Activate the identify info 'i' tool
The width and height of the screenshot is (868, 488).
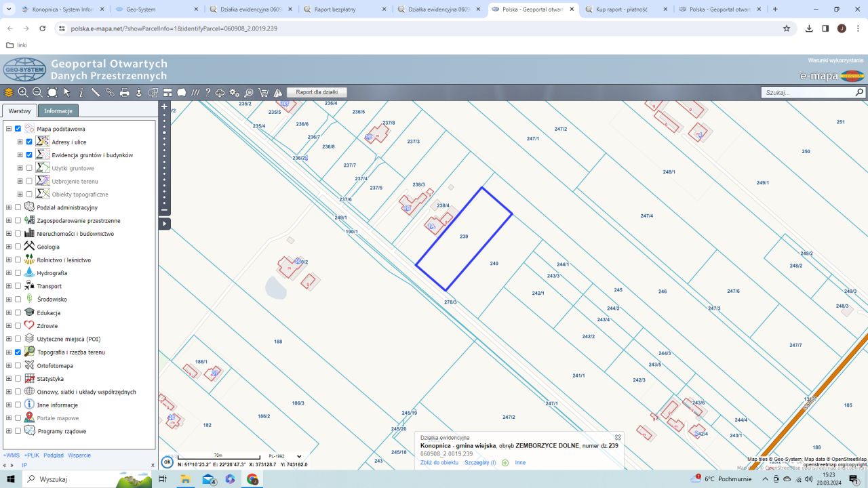pyautogui.click(x=81, y=92)
